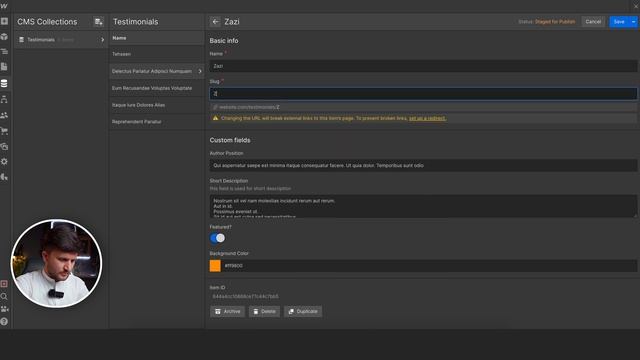The height and width of the screenshot is (360, 640).
Task: Click the last icon below Settings gear
Action: 4,177
